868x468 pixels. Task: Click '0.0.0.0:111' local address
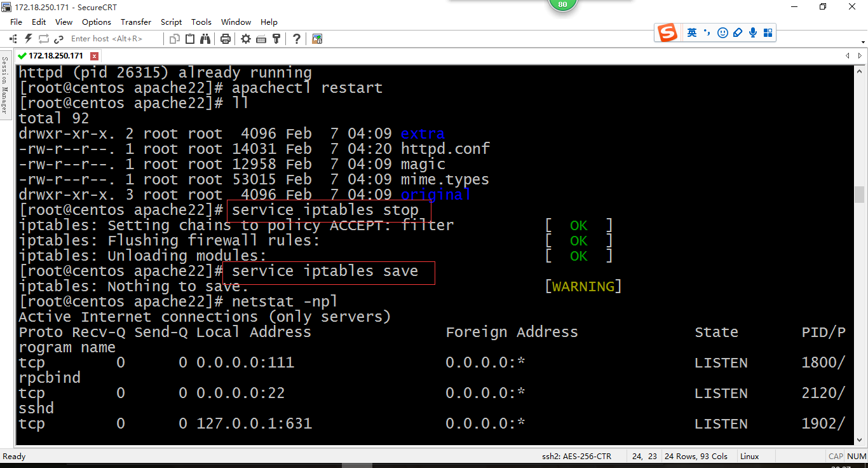(245, 362)
